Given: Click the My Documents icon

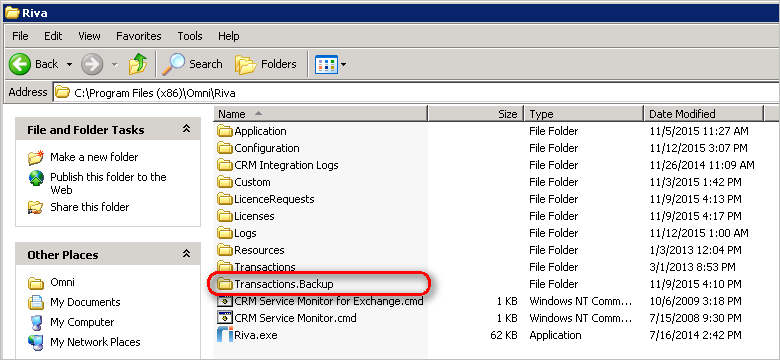Looking at the screenshot, I should [36, 302].
